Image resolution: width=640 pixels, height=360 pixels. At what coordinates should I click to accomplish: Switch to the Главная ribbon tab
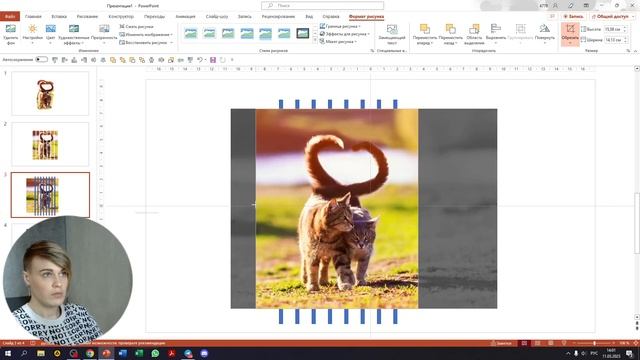33,16
